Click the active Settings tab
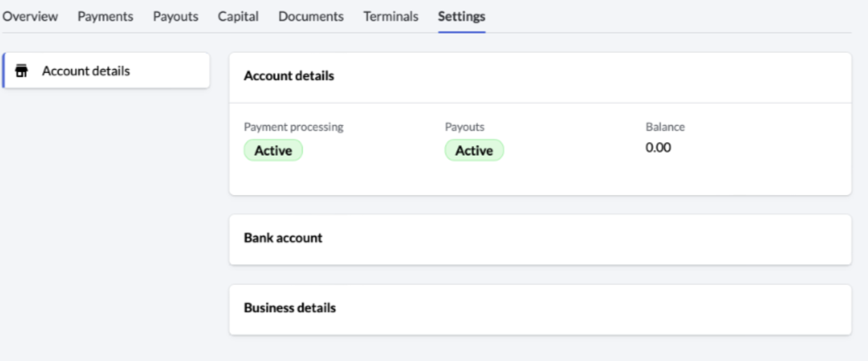The height and width of the screenshot is (361, 868). (462, 17)
